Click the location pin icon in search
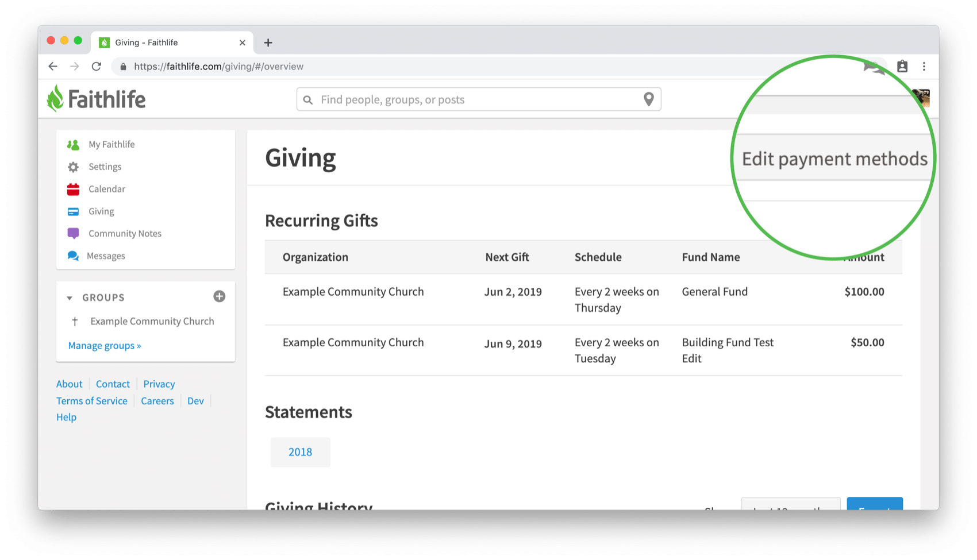The width and height of the screenshot is (977, 560). click(x=649, y=99)
